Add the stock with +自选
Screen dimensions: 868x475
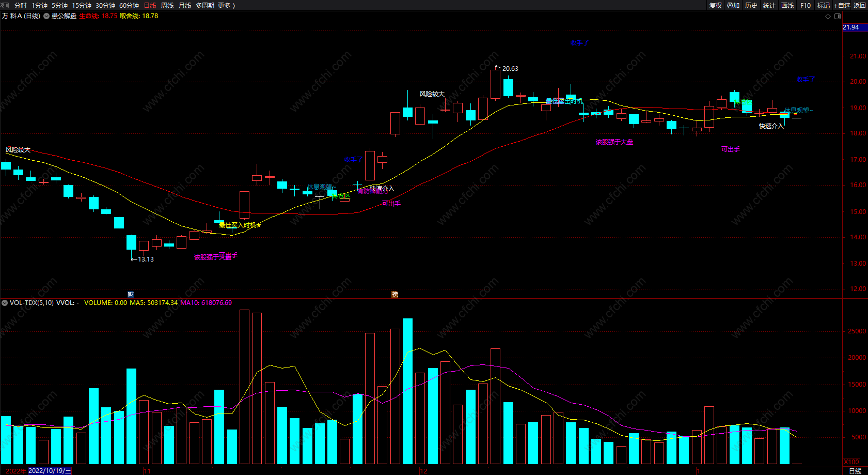(x=842, y=5)
